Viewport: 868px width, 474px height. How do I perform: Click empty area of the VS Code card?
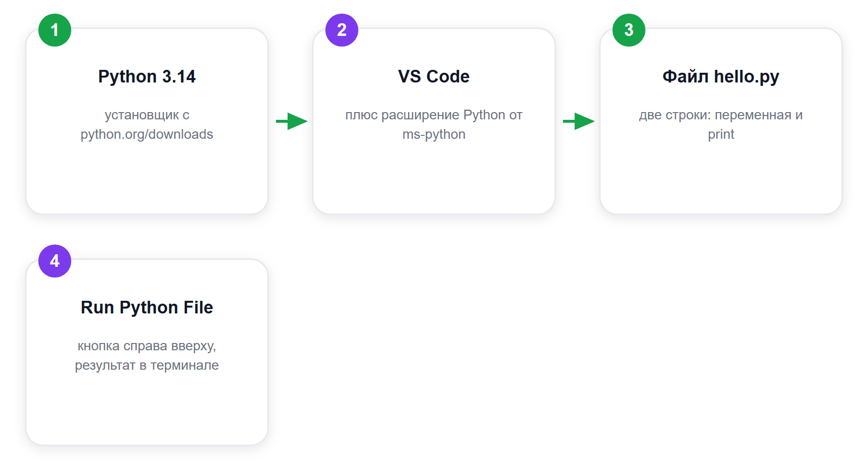(x=434, y=180)
